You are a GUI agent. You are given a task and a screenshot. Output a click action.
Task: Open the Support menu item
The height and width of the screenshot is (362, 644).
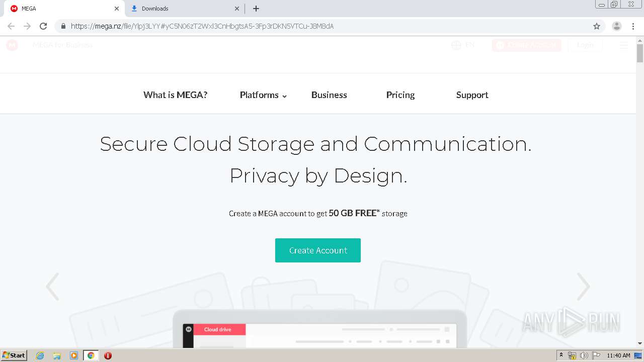pos(472,95)
